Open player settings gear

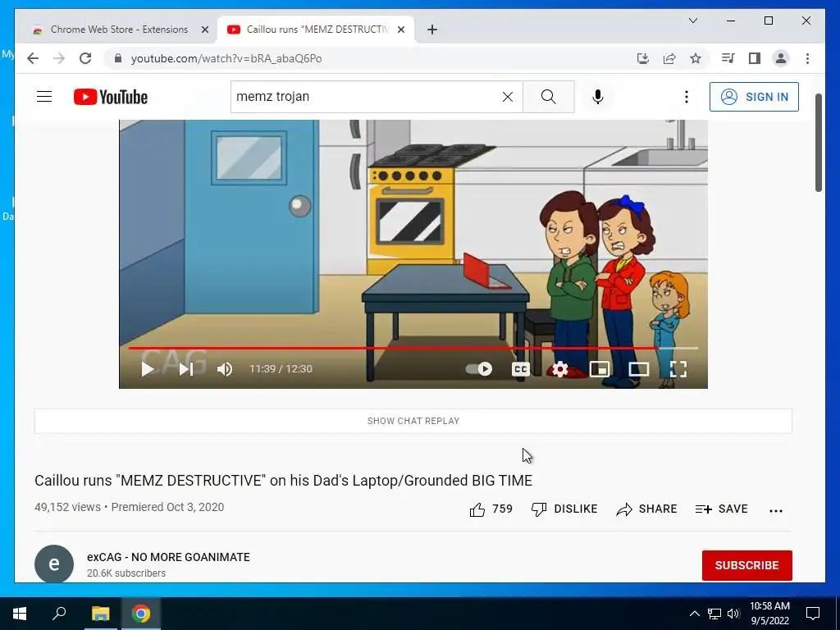click(x=559, y=368)
